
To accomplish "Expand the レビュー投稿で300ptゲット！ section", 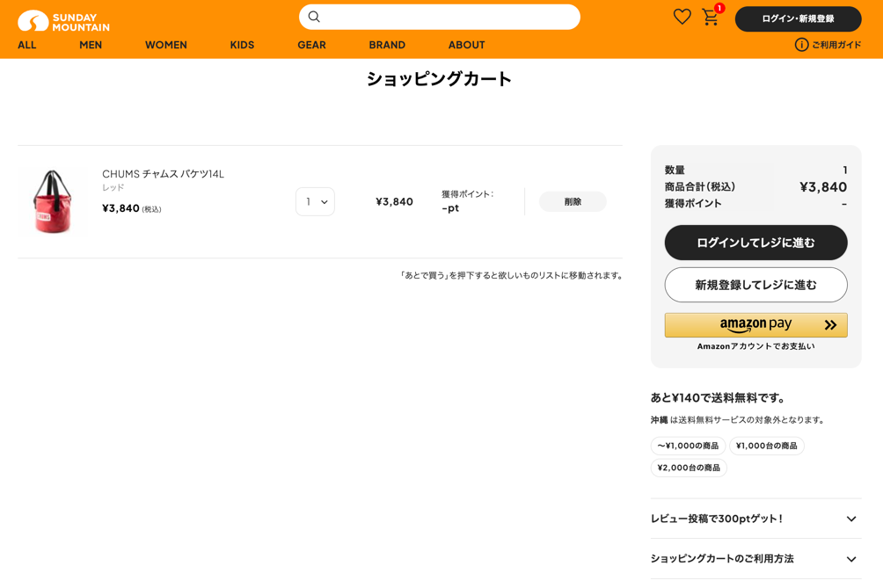I will pos(755,519).
